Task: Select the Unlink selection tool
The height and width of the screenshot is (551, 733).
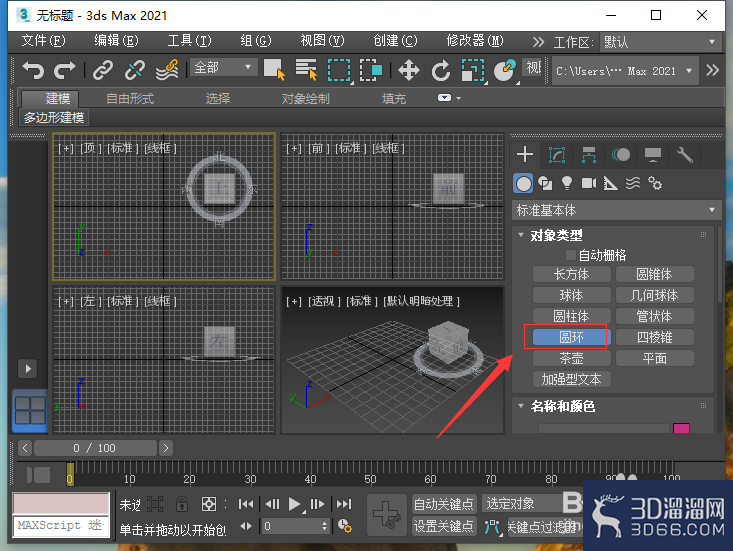Action: coord(135,70)
